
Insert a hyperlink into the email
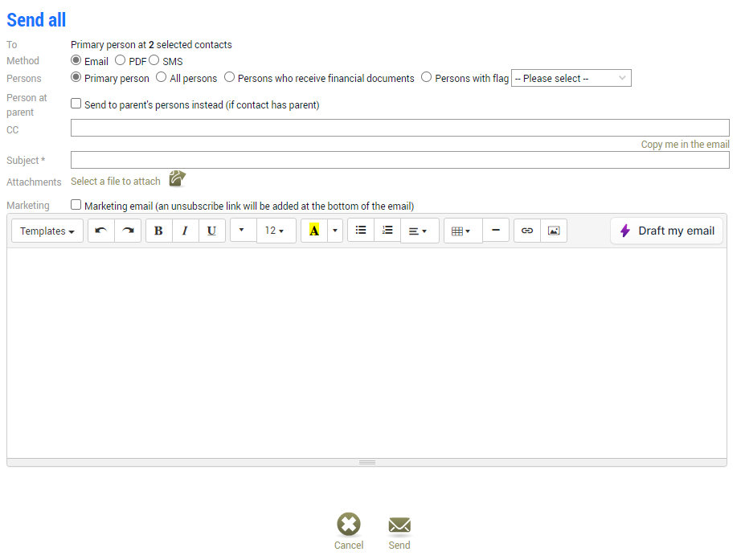point(527,230)
